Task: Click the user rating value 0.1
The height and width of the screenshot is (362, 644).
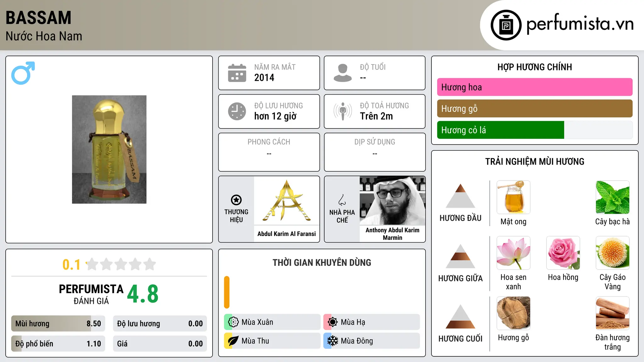Action: [x=71, y=265]
